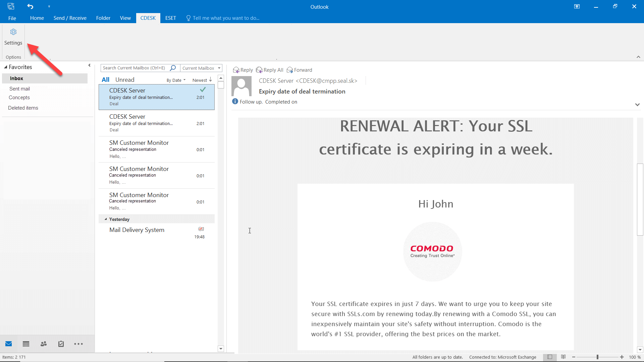The height and width of the screenshot is (362, 644).
Task: Click the Undo arrow in title bar
Action: tap(30, 6)
